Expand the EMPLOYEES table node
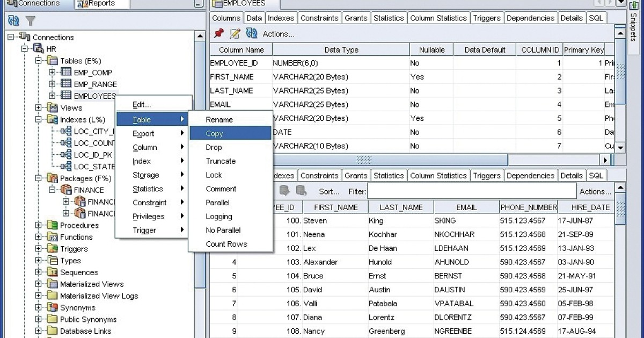 click(52, 96)
